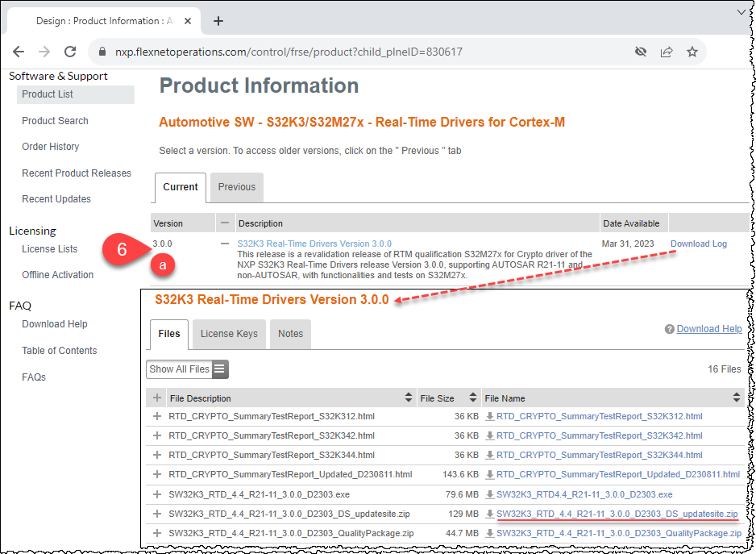This screenshot has width=756, height=554.
Task: Download SW32K3_RTD_4.4_R21-11_3.0.0_D2303_DS_updatesite.zip link
Action: pyautogui.click(x=617, y=514)
